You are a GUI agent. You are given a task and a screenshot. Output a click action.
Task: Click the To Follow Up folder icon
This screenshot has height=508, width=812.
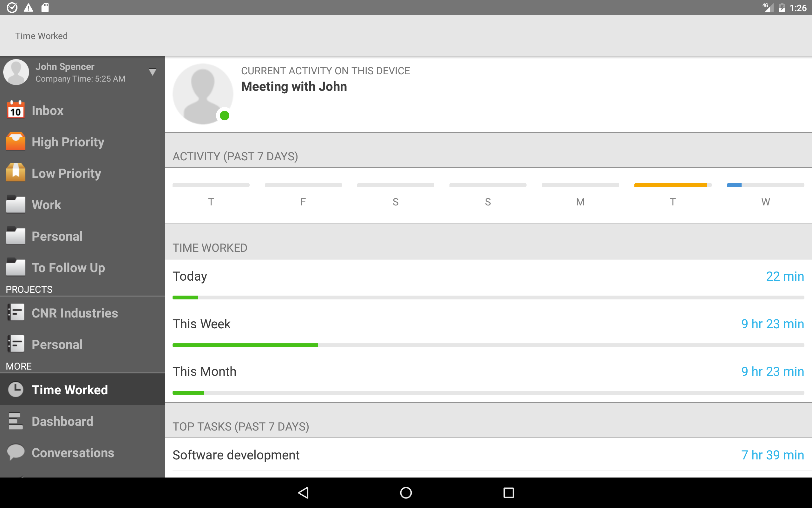point(16,267)
